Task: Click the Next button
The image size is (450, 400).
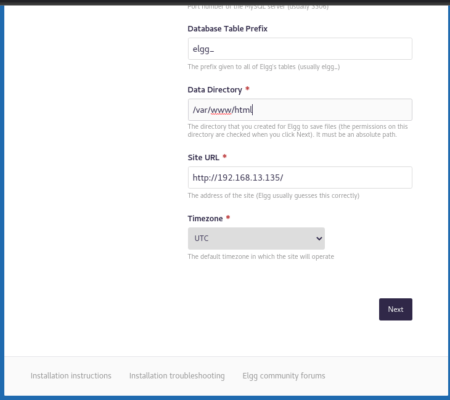Action: (x=395, y=309)
